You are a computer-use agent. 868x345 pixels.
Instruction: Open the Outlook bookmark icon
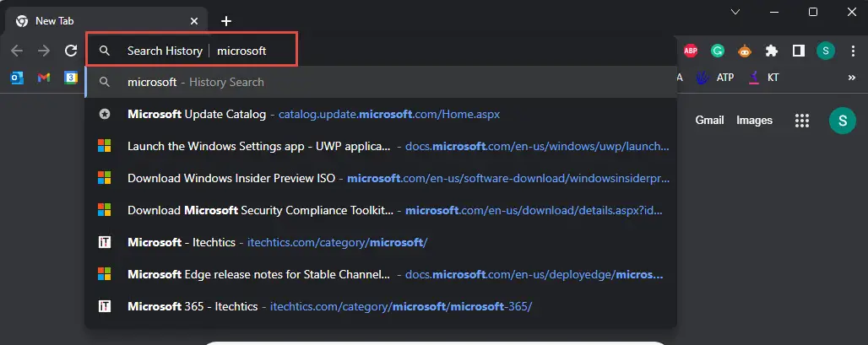(17, 78)
